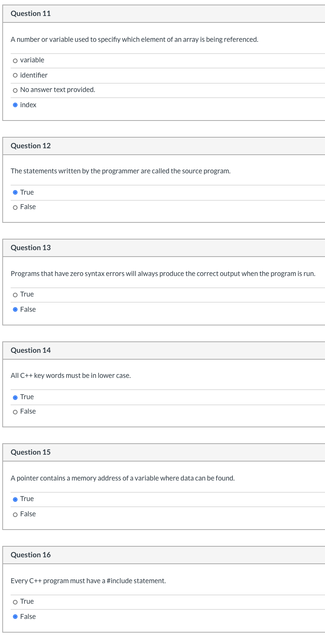Mark True for Question 14 lower case
The image size is (325, 644).
(x=15, y=397)
